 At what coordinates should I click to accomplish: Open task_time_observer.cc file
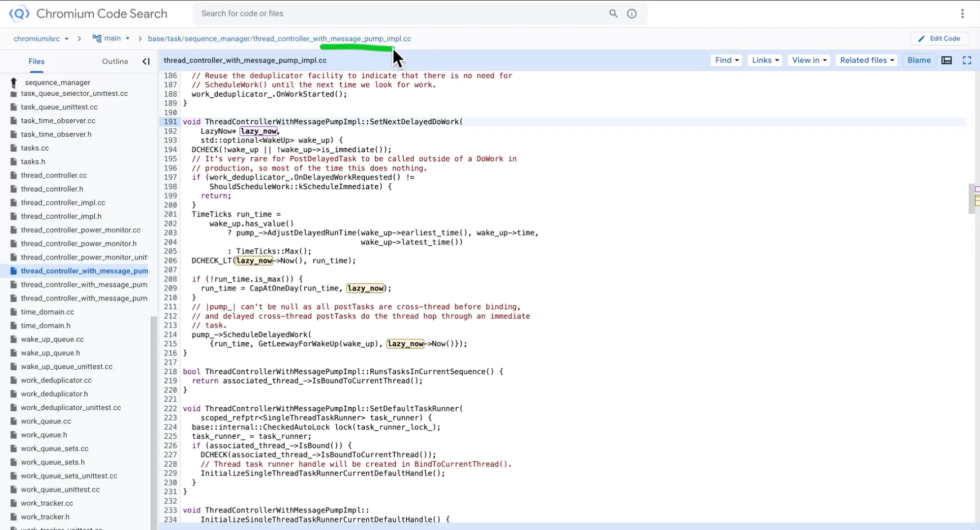tap(58, 121)
